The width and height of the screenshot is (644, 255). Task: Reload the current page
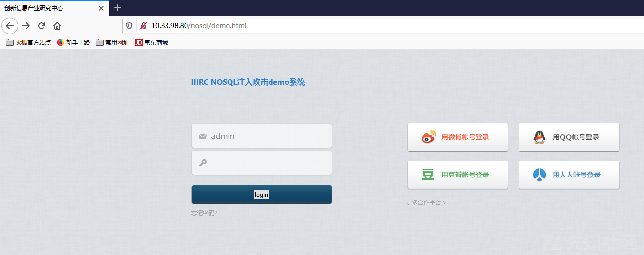pos(42,26)
